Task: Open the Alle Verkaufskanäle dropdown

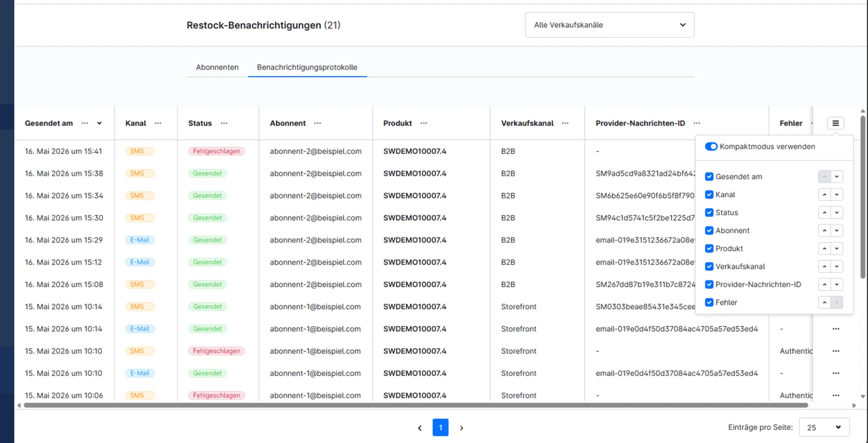Action: click(609, 25)
